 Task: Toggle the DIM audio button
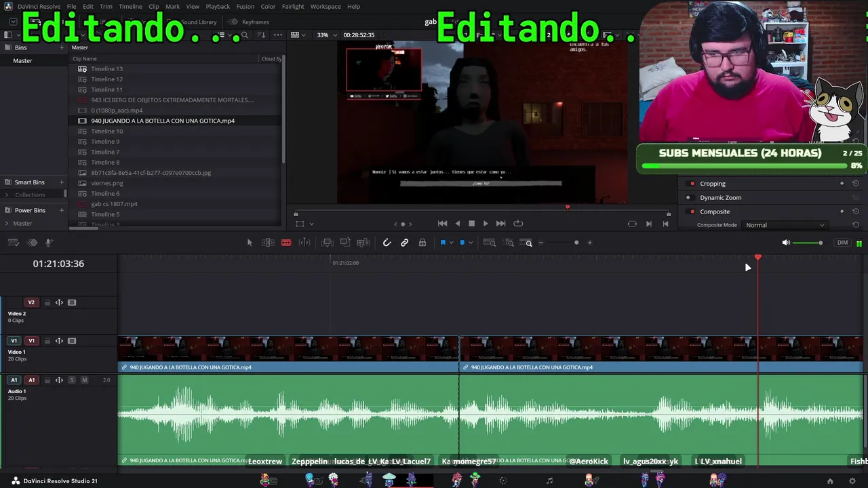pyautogui.click(x=842, y=243)
